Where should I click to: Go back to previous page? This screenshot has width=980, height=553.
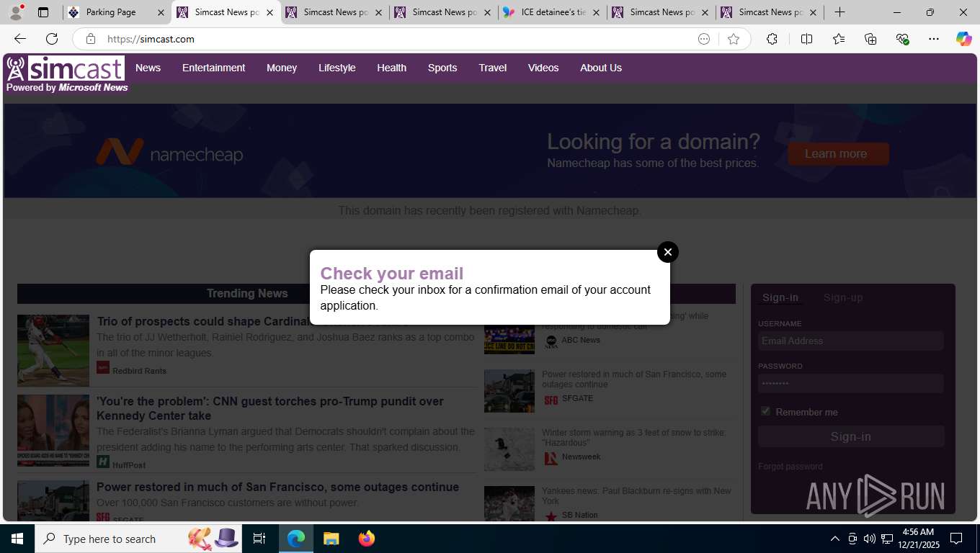[x=20, y=39]
